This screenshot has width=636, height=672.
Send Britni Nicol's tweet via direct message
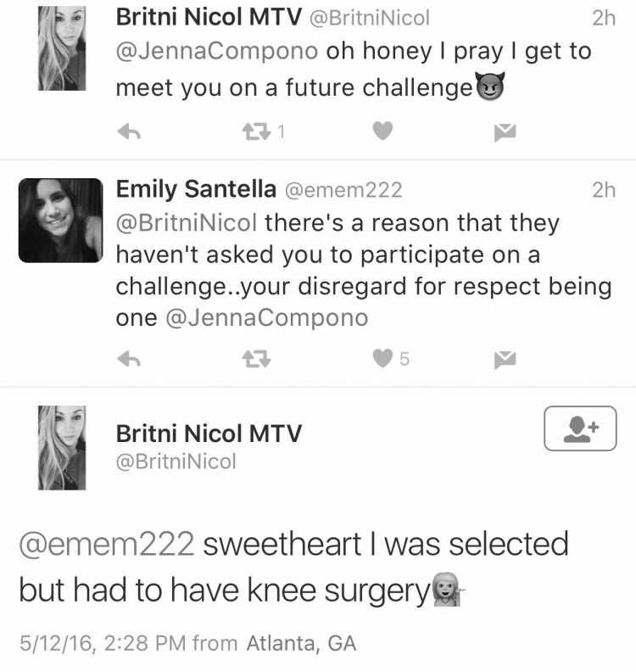505,132
